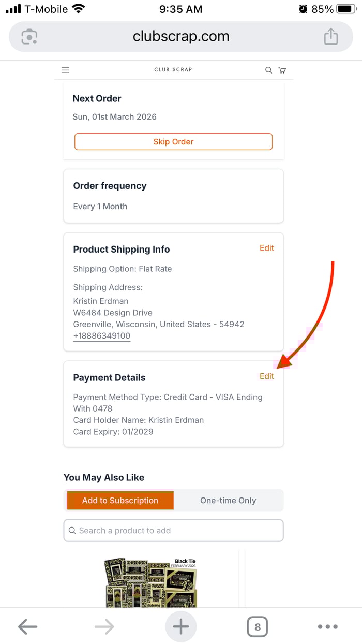This screenshot has height=644, width=362.
Task: Tap the browser forward arrow
Action: point(104,627)
